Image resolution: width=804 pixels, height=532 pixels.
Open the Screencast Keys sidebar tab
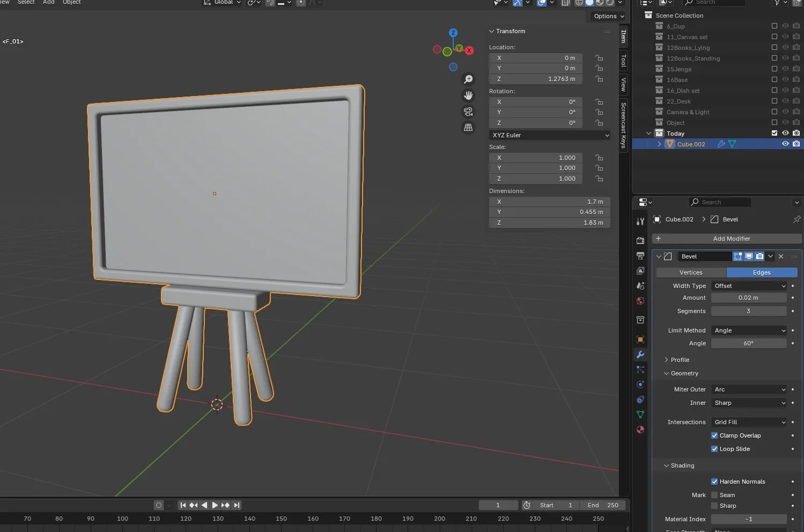(x=623, y=125)
